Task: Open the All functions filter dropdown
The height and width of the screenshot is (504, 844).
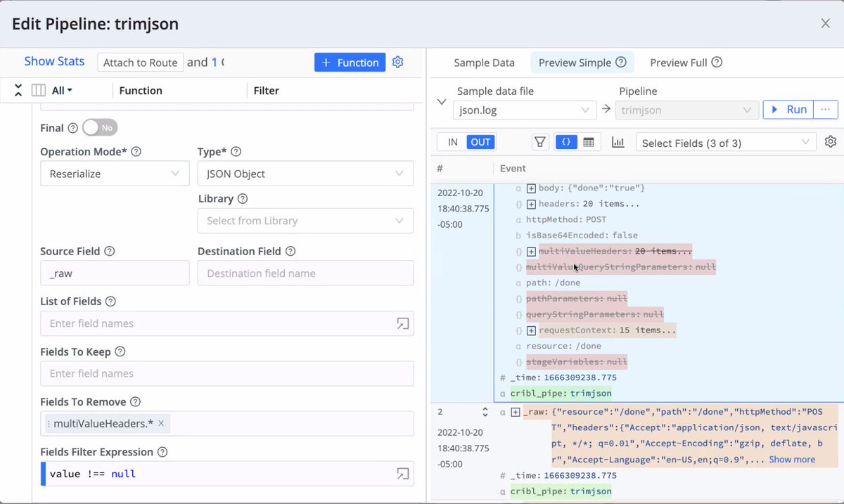Action: pyautogui.click(x=63, y=91)
